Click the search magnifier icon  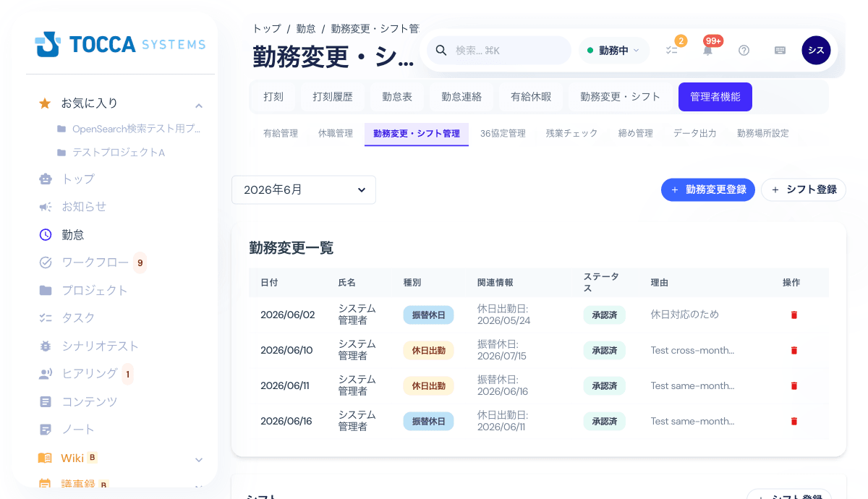(441, 51)
